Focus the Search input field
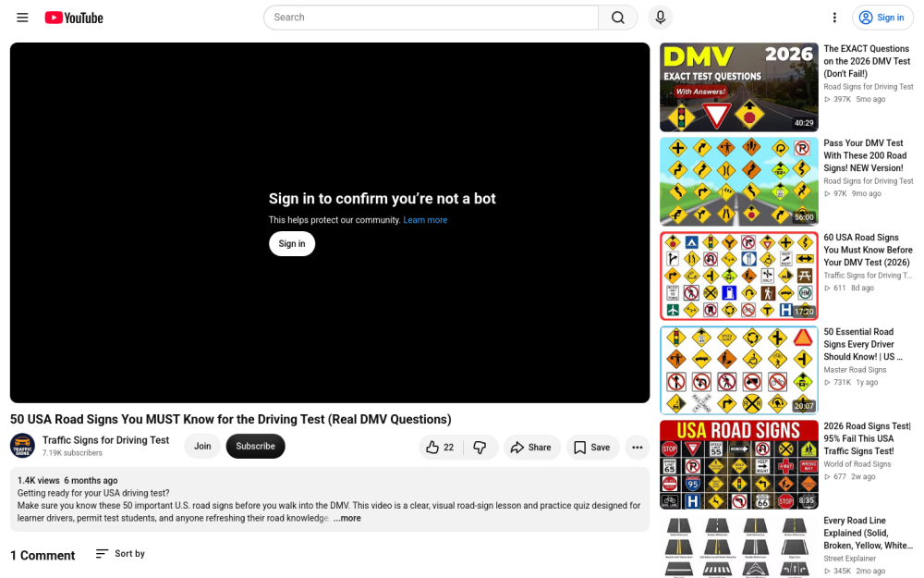924x578 pixels. point(432,18)
